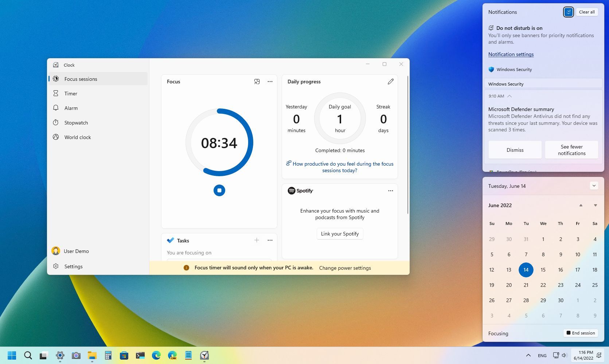
Task: Open the Focus panel options menu
Action: point(270,82)
